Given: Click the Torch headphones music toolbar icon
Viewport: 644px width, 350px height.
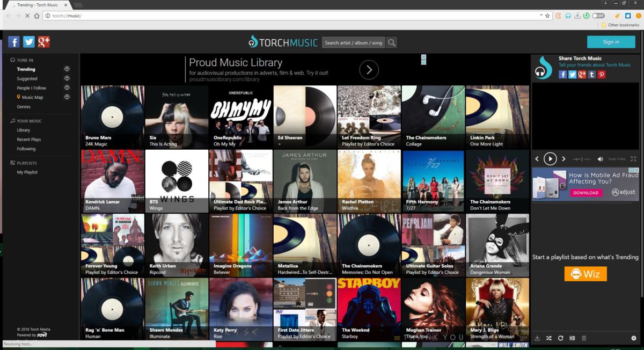Looking at the screenshot, I should point(568,16).
